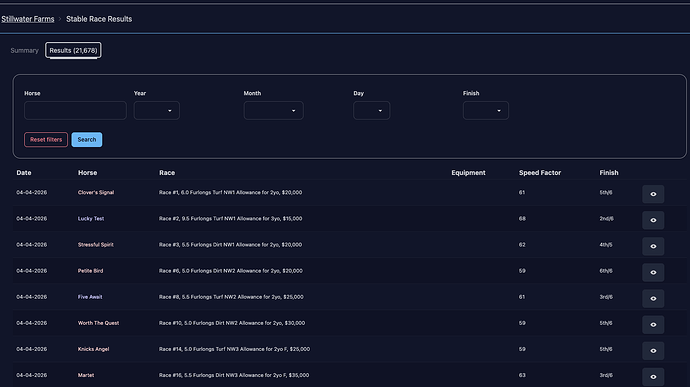Open the Finish filter dropdown
Image resolution: width=690 pixels, height=387 pixels.
click(x=486, y=111)
